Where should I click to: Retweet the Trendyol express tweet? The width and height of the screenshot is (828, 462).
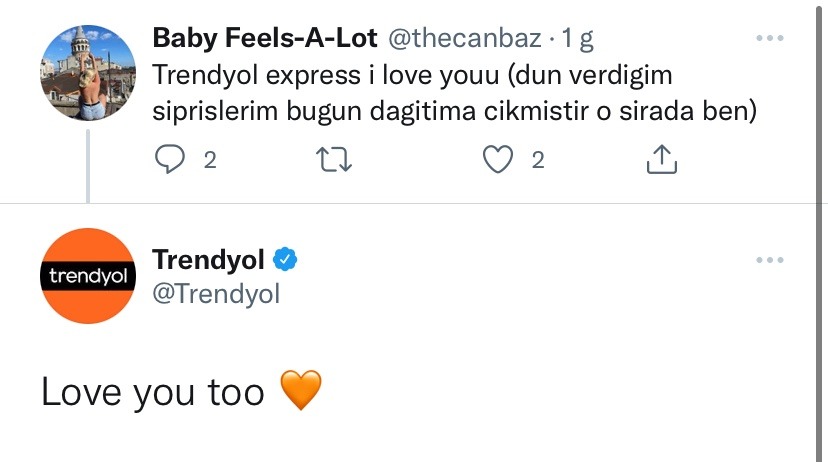tap(334, 160)
